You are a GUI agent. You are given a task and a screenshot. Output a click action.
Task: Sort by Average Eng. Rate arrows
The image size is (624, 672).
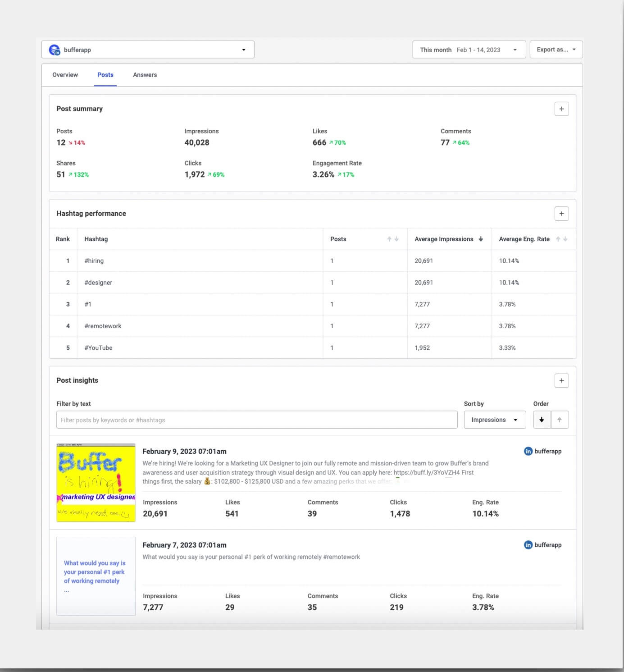(x=561, y=239)
